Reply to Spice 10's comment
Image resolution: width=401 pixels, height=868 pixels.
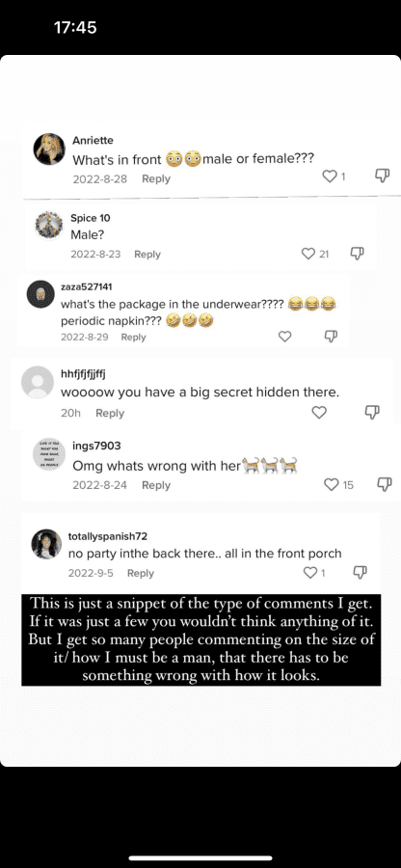coord(147,254)
